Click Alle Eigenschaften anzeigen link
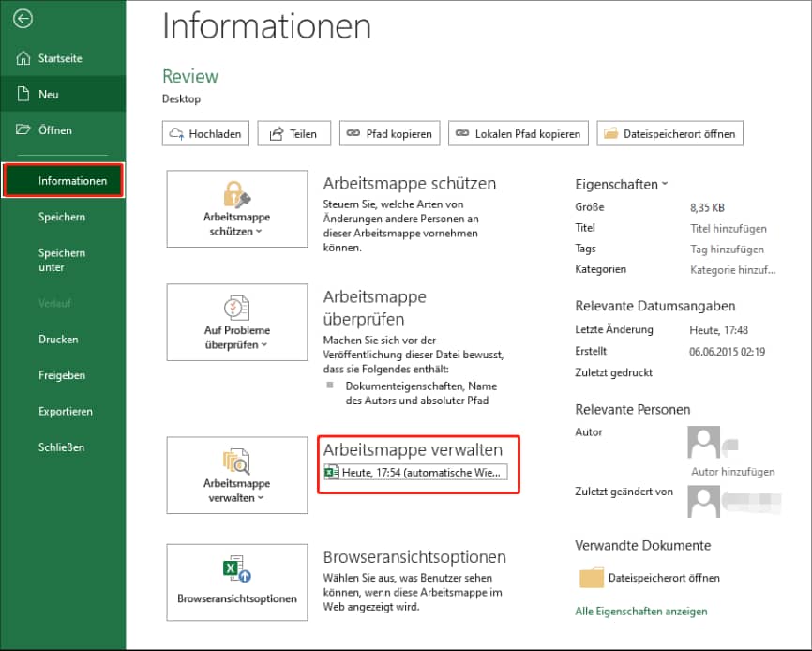The width and height of the screenshot is (812, 651). coord(640,611)
